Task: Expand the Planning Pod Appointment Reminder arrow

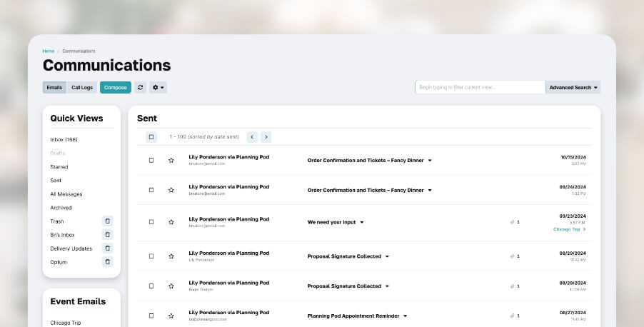Action: [406, 316]
